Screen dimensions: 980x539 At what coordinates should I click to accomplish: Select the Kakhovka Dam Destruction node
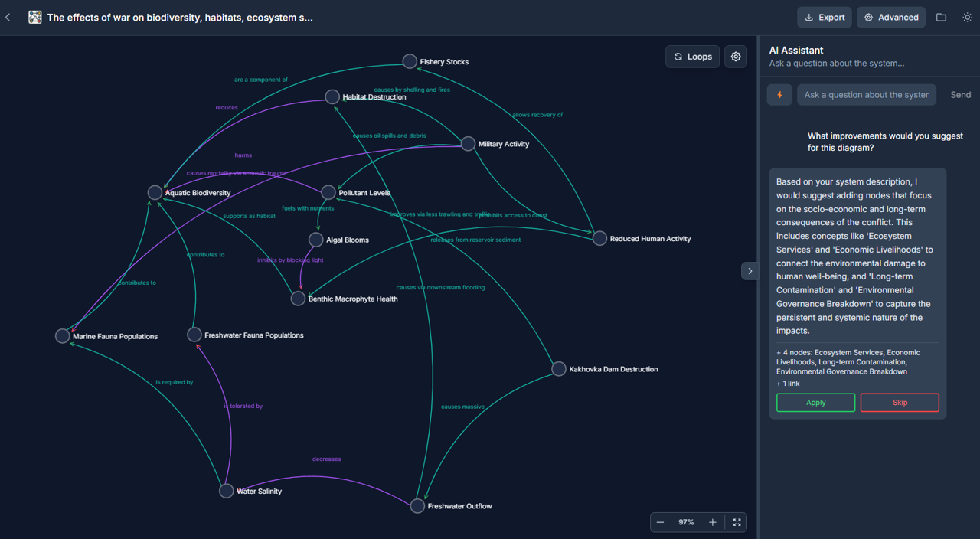click(x=559, y=368)
